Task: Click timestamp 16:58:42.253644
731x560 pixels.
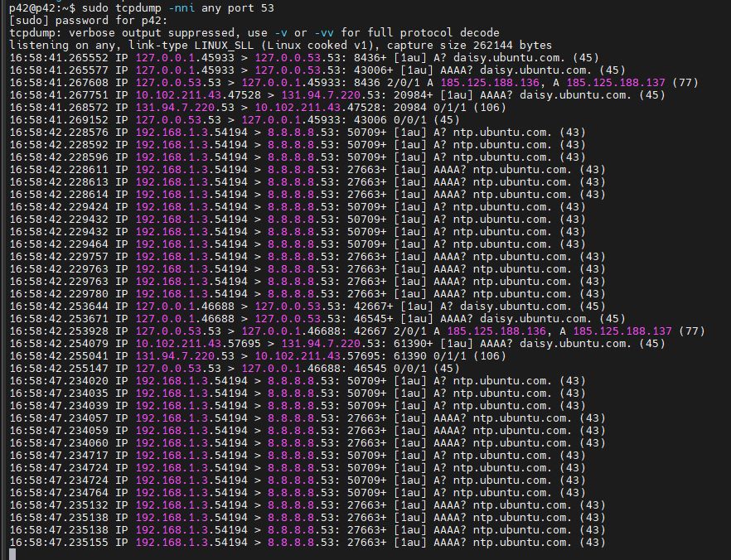Action: point(59,306)
